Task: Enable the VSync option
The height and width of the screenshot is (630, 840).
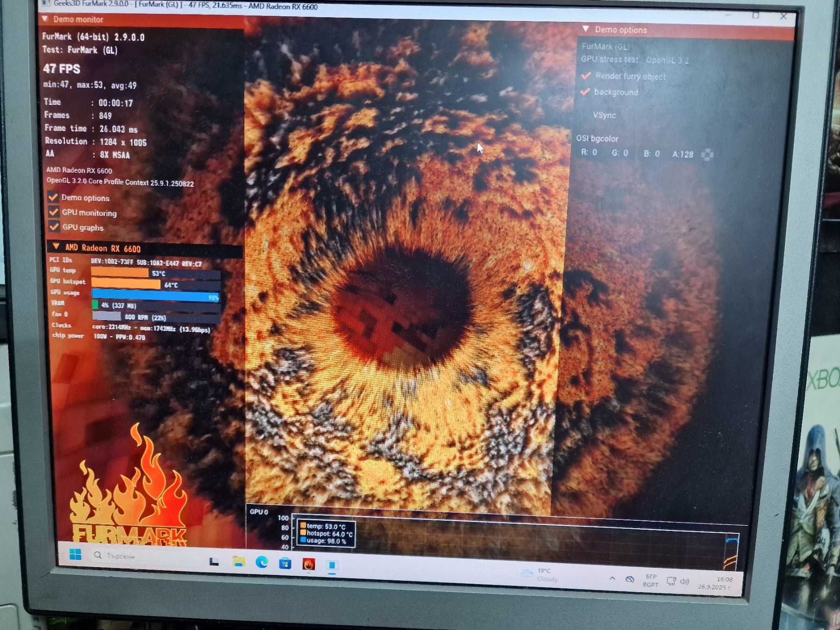Action: (604, 115)
